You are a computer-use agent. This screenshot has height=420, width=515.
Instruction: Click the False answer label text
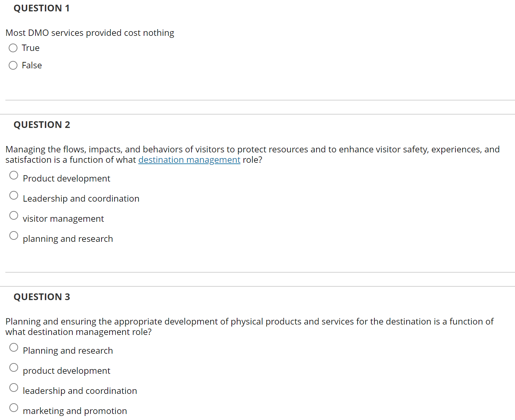[32, 65]
